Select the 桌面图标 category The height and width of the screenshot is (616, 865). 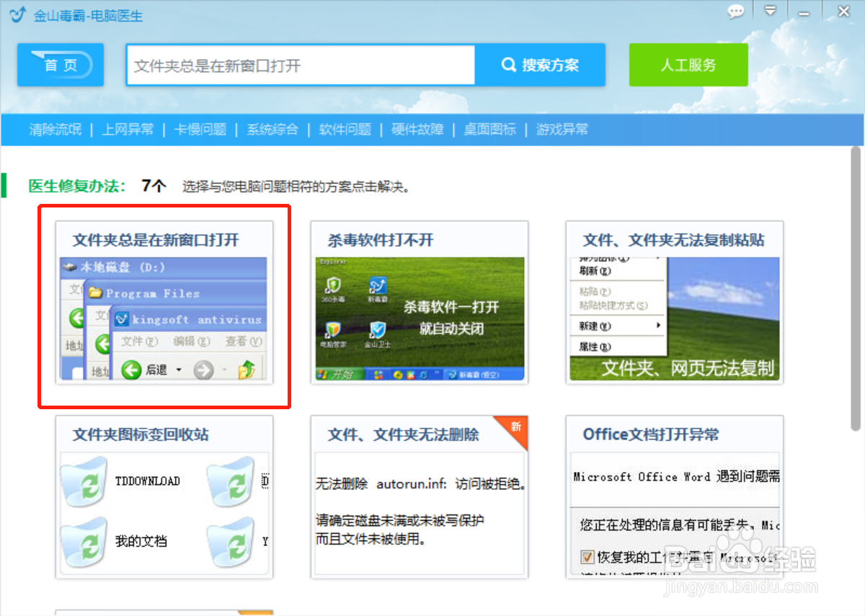pos(490,130)
